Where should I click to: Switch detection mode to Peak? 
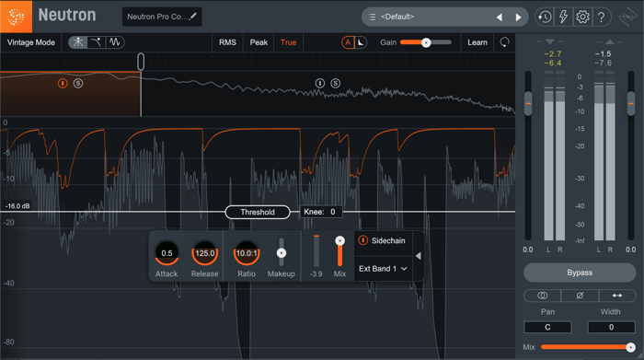click(x=259, y=42)
